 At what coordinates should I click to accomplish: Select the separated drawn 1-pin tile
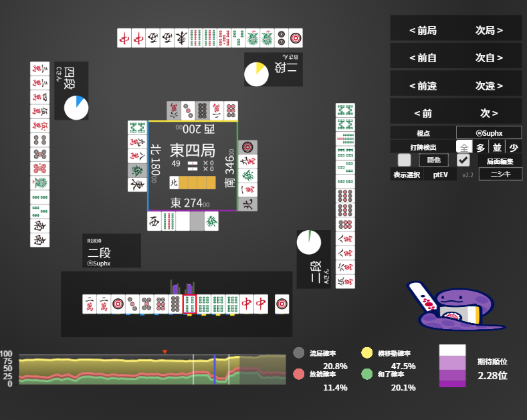282,304
